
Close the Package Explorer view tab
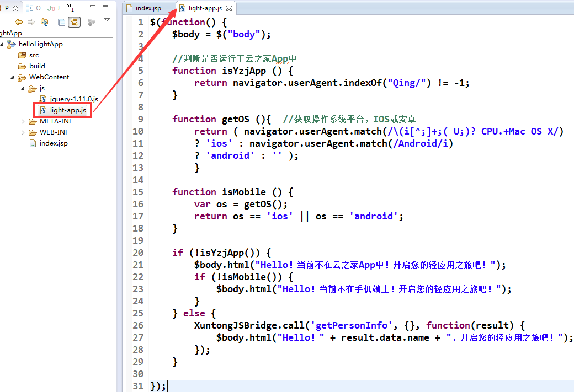point(15,8)
